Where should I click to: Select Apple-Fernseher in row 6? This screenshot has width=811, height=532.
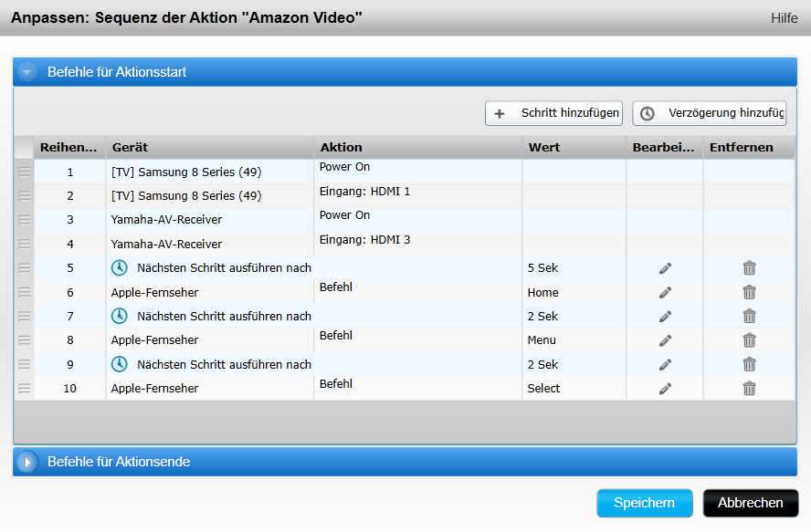click(x=154, y=293)
